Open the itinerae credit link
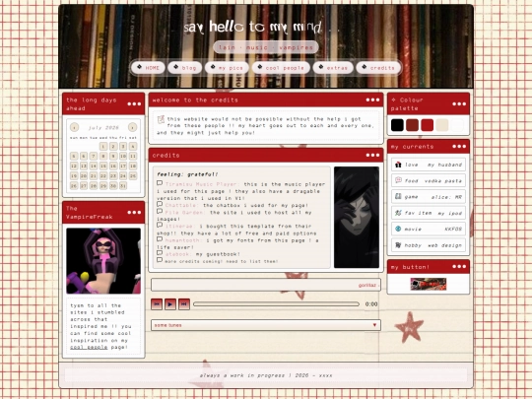This screenshot has width=532, height=399. pyautogui.click(x=180, y=226)
